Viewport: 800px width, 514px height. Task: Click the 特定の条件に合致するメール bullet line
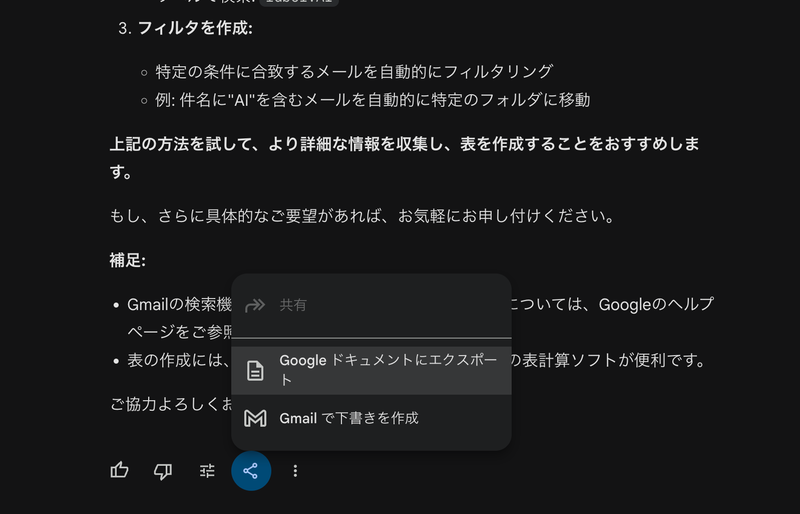coord(354,71)
